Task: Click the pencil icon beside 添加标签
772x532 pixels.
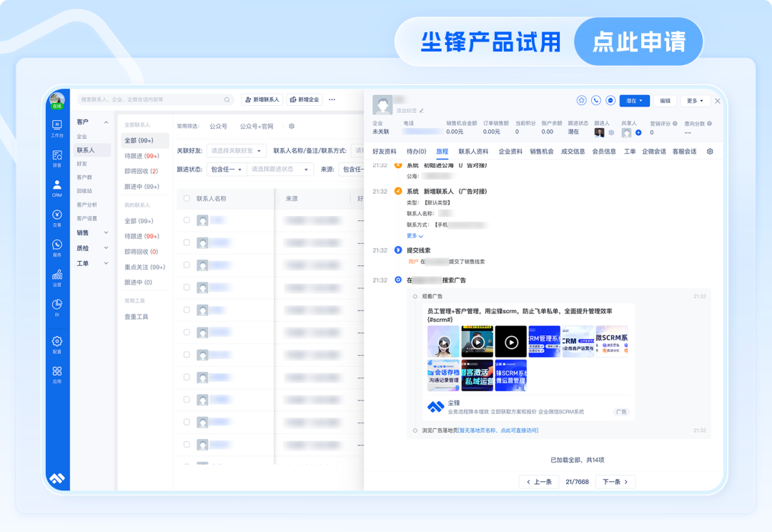Action: (x=422, y=111)
